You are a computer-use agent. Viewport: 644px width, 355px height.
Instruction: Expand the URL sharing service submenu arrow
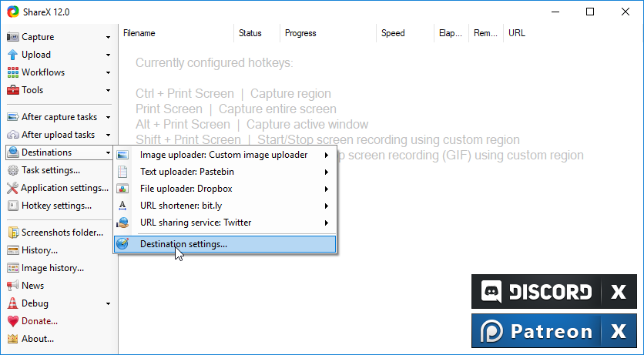point(327,223)
